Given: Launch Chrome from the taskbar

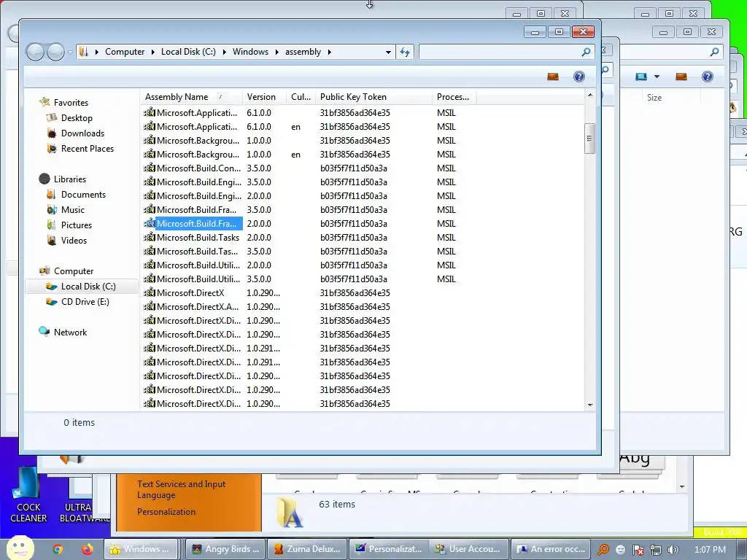Looking at the screenshot, I should tap(58, 550).
